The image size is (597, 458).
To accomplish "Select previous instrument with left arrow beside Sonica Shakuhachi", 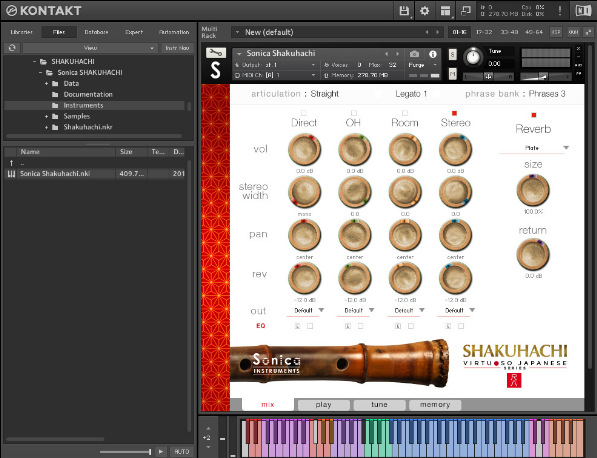I will (x=387, y=54).
